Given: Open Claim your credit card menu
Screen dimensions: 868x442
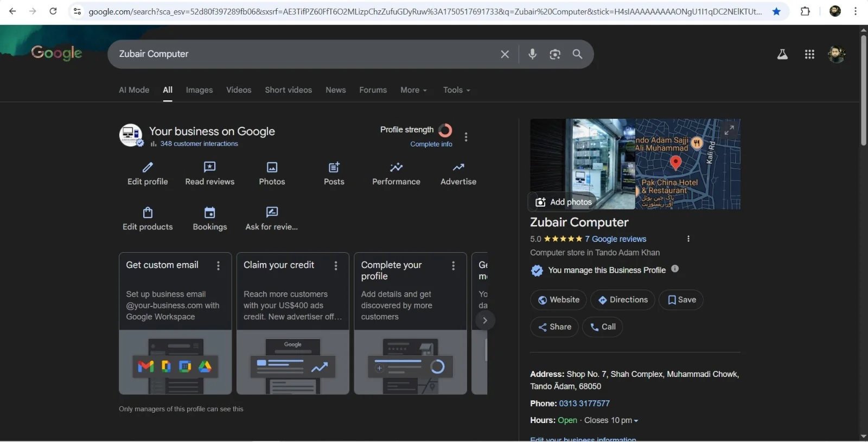Looking at the screenshot, I should 336,266.
